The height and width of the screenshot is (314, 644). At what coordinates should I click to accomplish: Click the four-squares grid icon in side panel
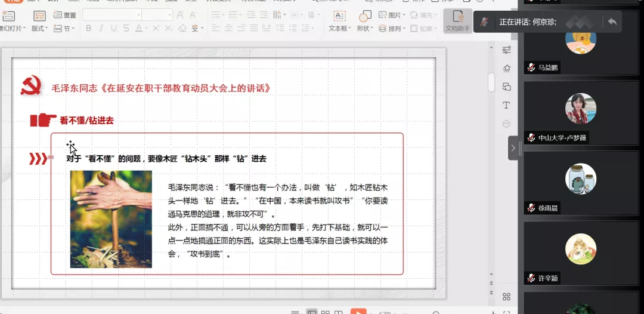coord(507,297)
